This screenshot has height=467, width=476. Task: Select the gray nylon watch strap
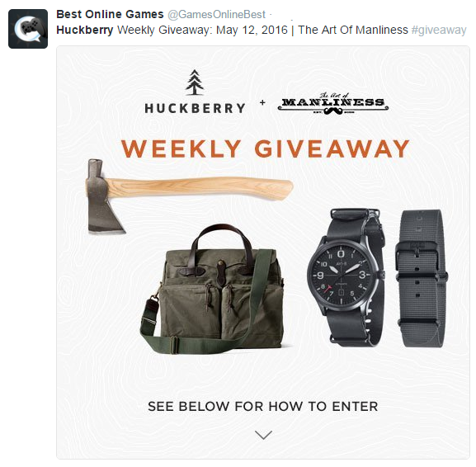(422, 278)
